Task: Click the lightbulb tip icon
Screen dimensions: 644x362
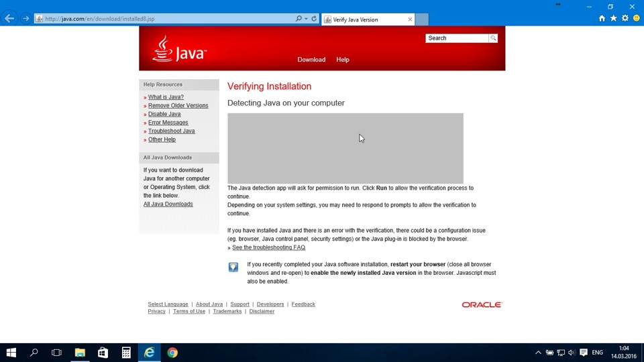Action: [233, 267]
